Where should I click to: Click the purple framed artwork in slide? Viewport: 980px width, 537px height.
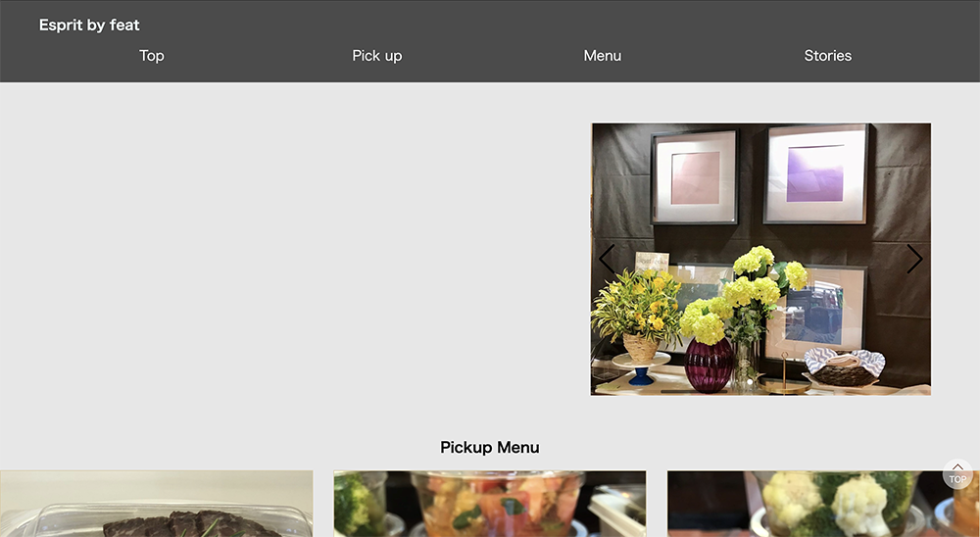click(x=815, y=173)
